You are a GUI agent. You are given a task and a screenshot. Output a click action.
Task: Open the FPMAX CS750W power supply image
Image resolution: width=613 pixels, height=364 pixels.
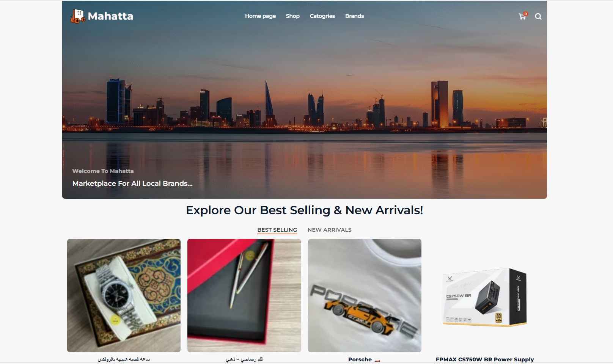pyautogui.click(x=485, y=295)
